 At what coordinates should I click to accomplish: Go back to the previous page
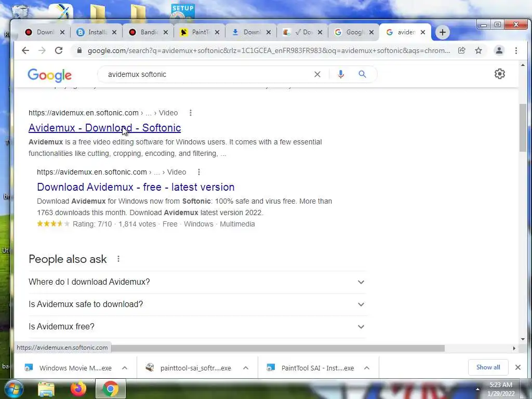[25, 50]
